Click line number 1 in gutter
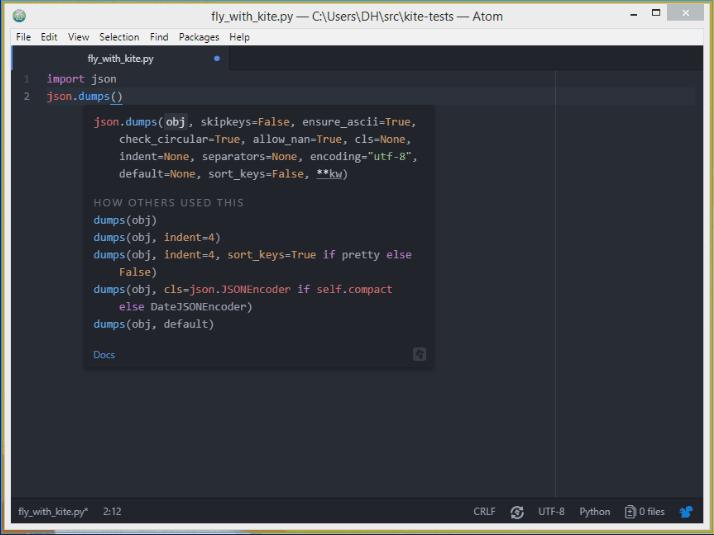Screen dimensions: 714x535 tap(26, 79)
